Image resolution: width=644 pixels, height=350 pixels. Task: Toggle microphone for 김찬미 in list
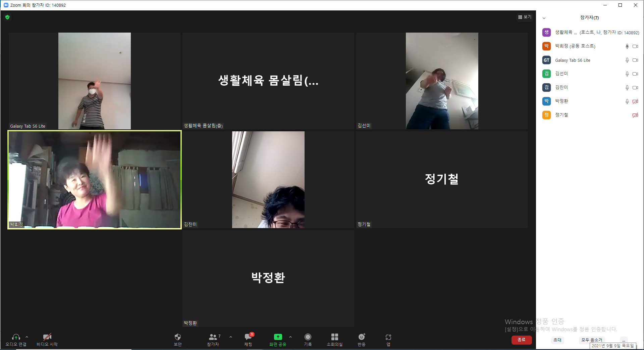[x=627, y=88]
